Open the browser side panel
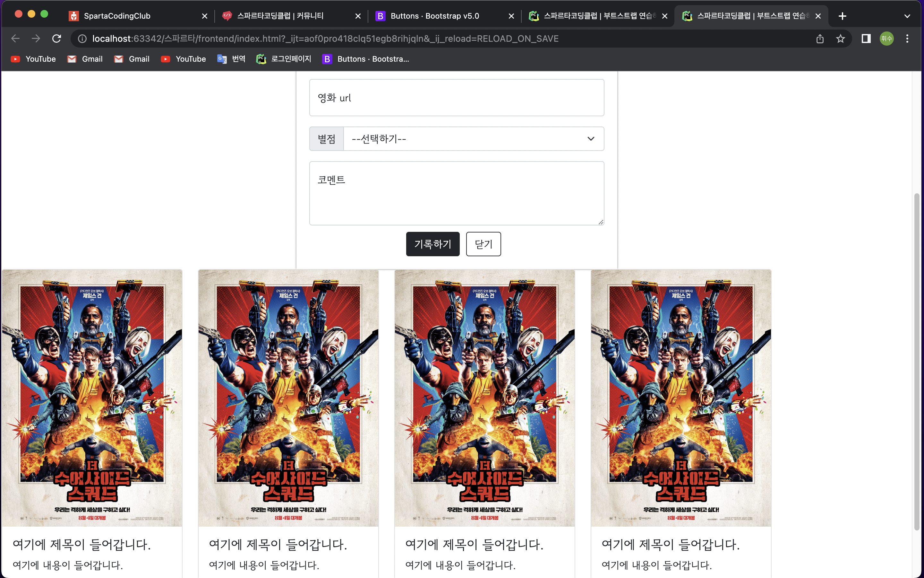The height and width of the screenshot is (578, 924). [866, 39]
